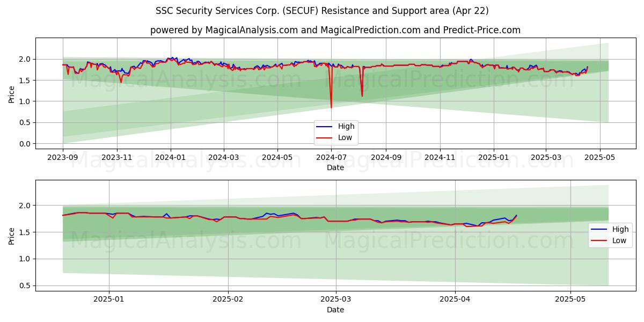This screenshot has width=644, height=322.
Task: Click the '2025-02' tick label in bottom chart
Action: tap(228, 299)
